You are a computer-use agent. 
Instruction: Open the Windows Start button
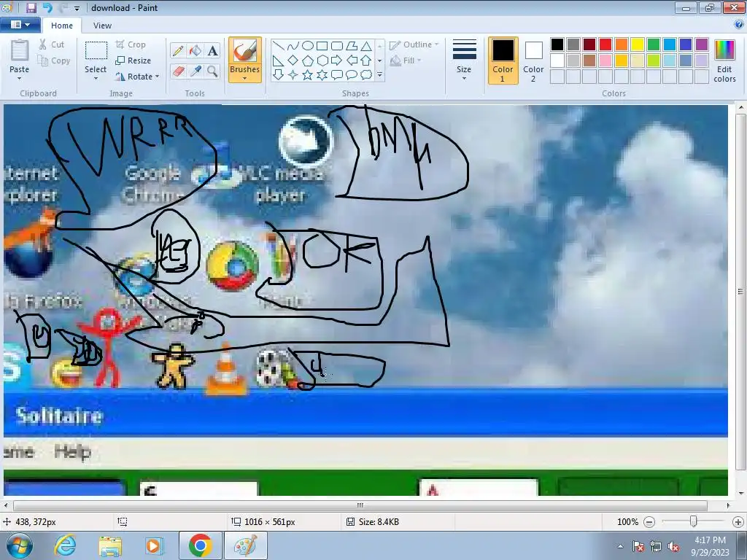click(x=19, y=545)
